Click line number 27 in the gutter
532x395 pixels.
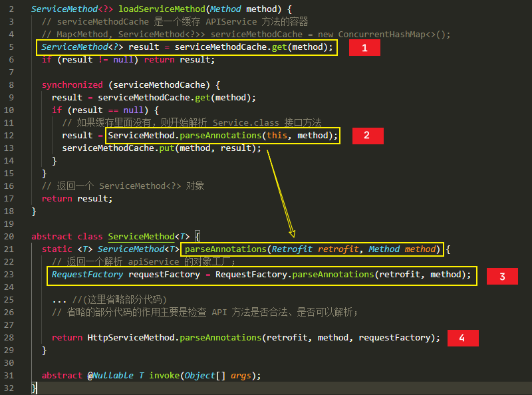click(x=9, y=325)
